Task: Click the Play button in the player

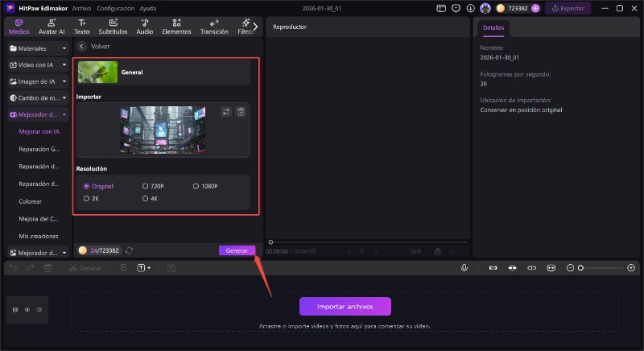Action: [x=362, y=251]
